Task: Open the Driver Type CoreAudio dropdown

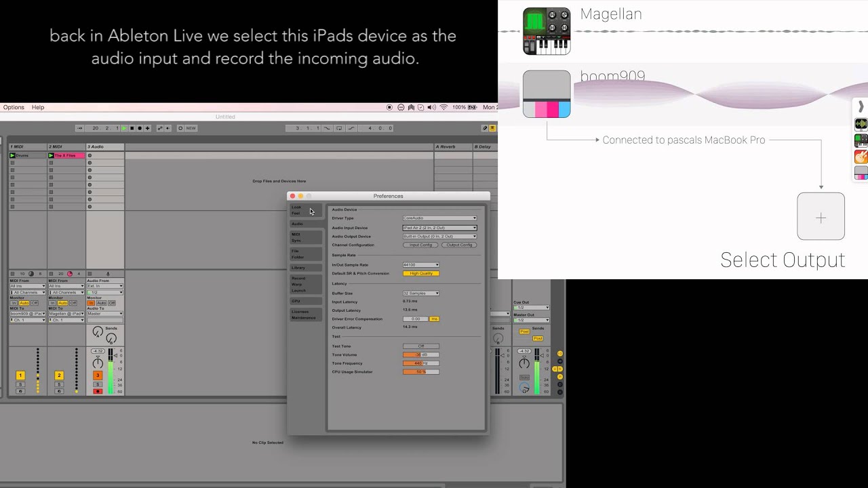Action: click(439, 218)
